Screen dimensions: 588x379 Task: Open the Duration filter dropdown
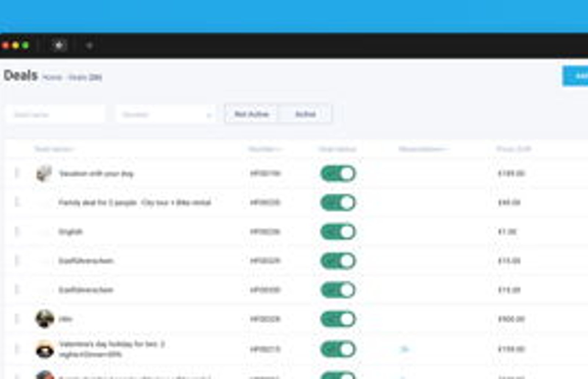click(166, 115)
